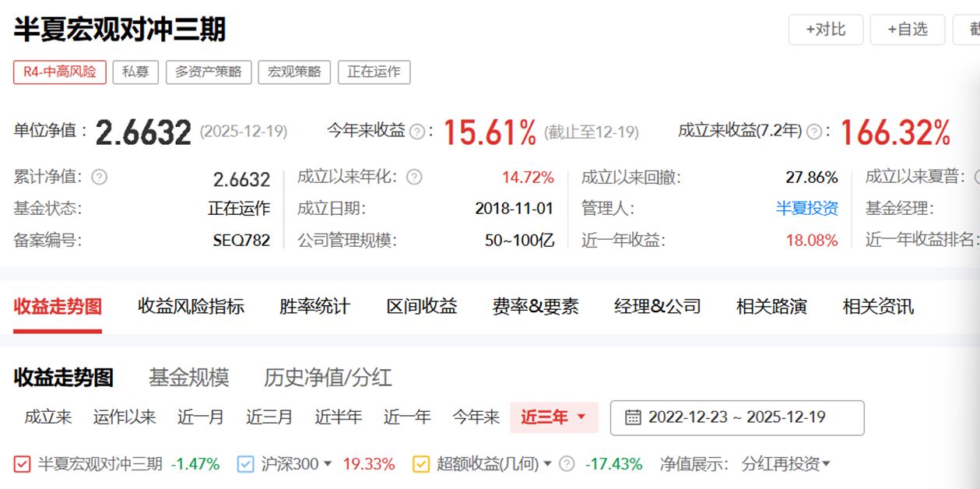Click help icon beside 成立以来年化

(414, 178)
